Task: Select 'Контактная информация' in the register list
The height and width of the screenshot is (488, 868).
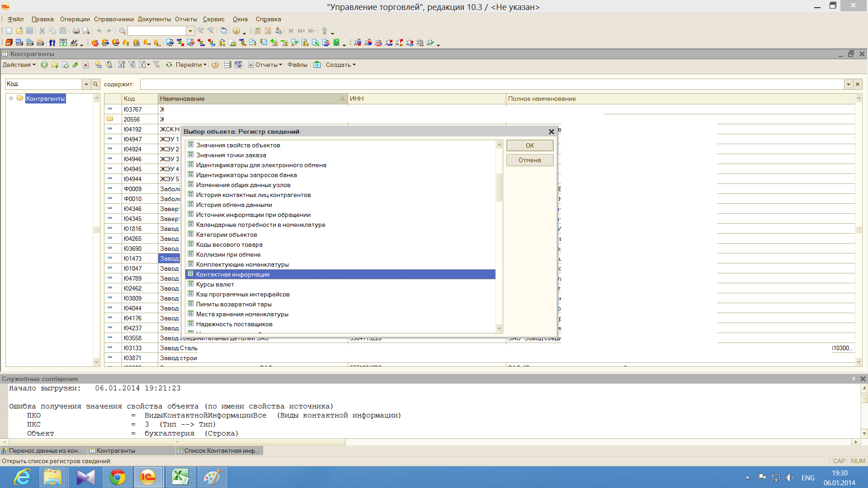Action: [340, 274]
